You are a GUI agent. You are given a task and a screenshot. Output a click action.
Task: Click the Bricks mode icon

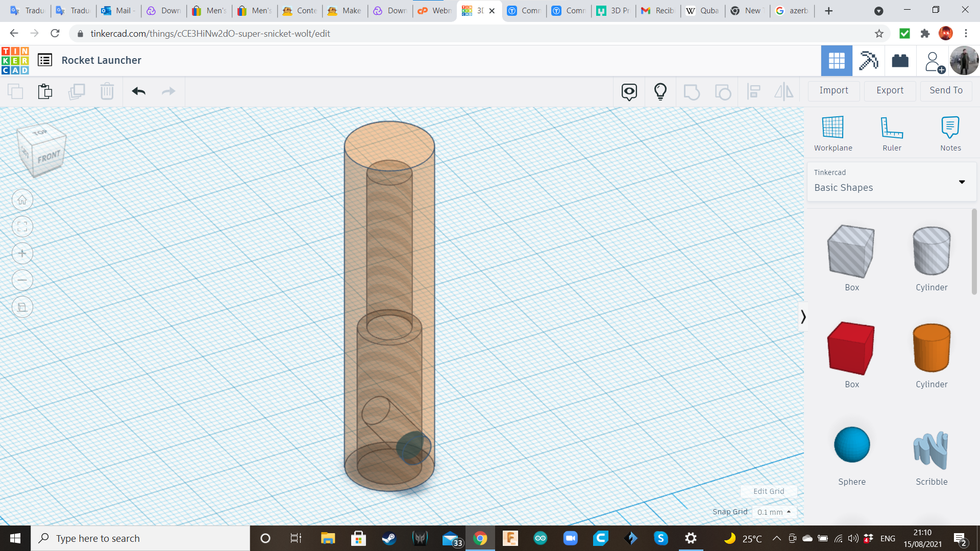tap(900, 61)
